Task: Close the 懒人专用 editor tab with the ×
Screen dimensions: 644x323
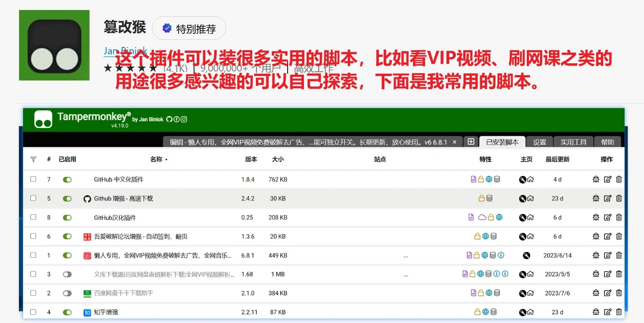Action: (x=455, y=142)
